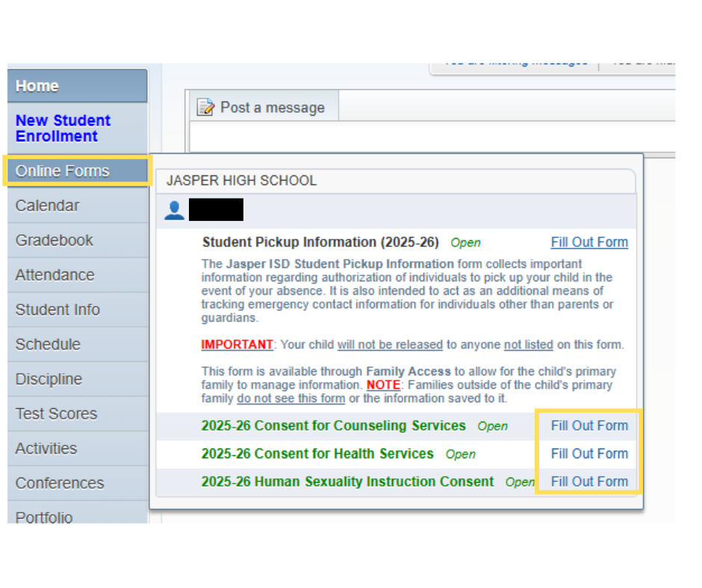The image size is (702, 588).
Task: Open the Home menu item
Action: click(78, 86)
